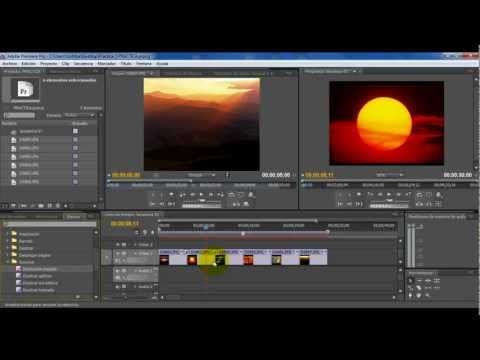
Task: Click the Pr project preview thumbnail
Action: (x=24, y=90)
